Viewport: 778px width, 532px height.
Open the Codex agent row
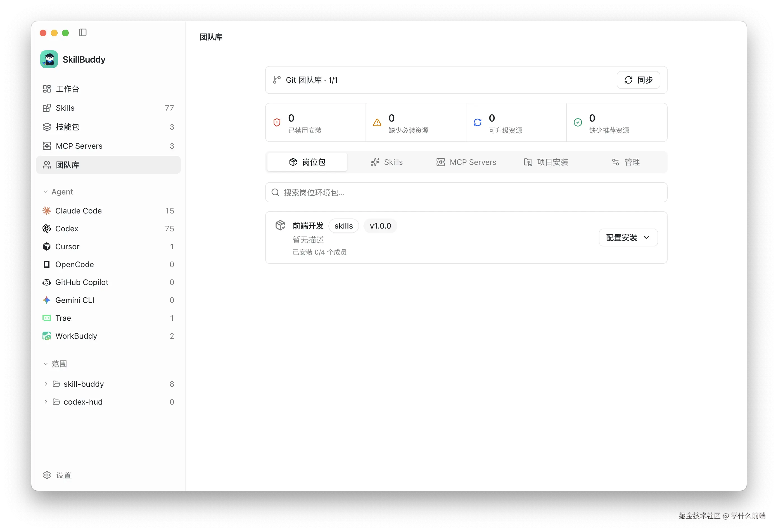pyautogui.click(x=108, y=229)
